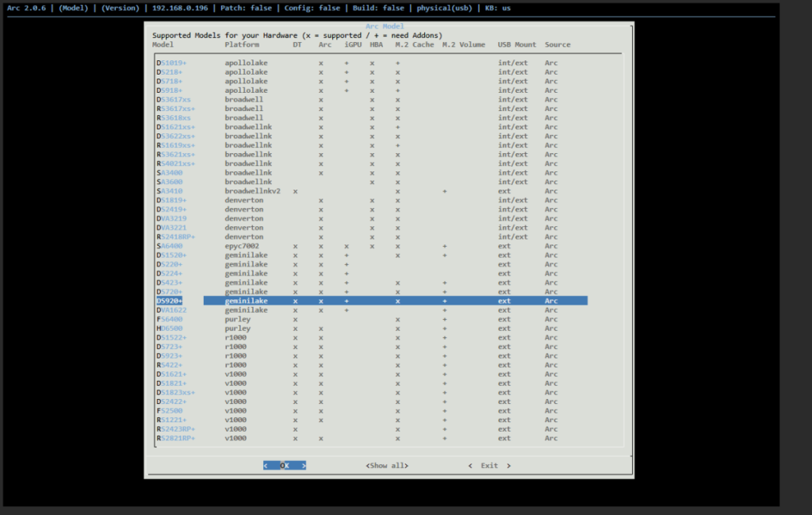Choose the DS3622xs+ broadwellnk model
This screenshot has height=515, width=812.
[175, 136]
